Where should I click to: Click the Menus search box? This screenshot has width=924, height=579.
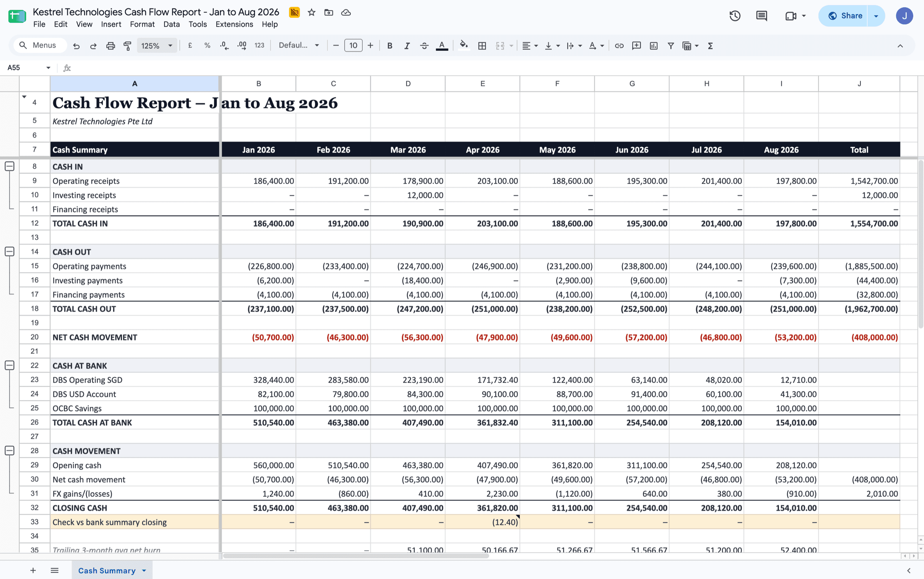(40, 45)
